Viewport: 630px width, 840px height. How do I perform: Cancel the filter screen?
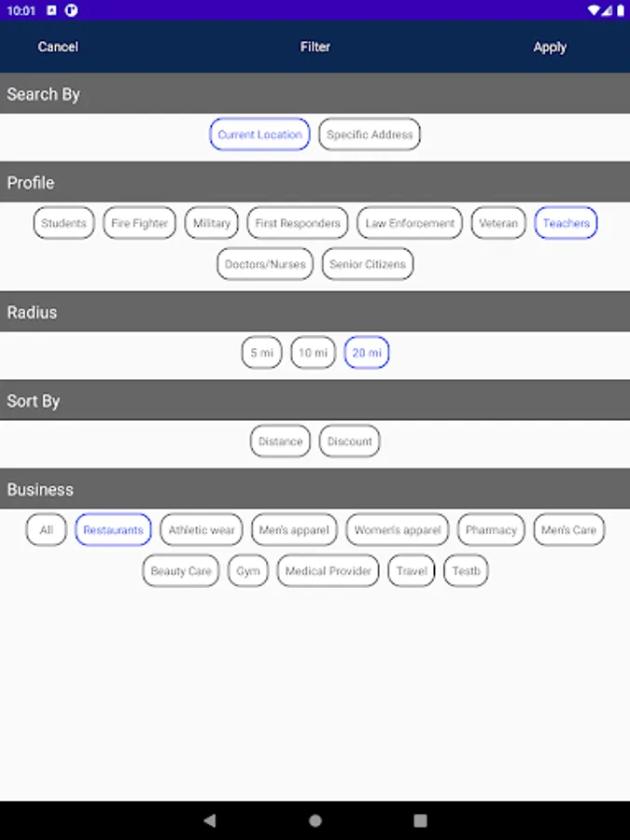58,47
